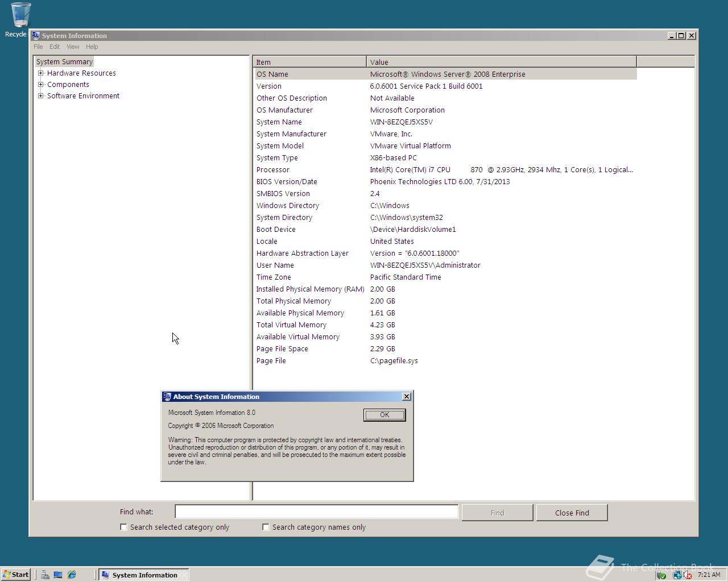Click the value 6.0.6001 Service Pack 1 Build 6001
The image size is (728, 582).
click(426, 86)
